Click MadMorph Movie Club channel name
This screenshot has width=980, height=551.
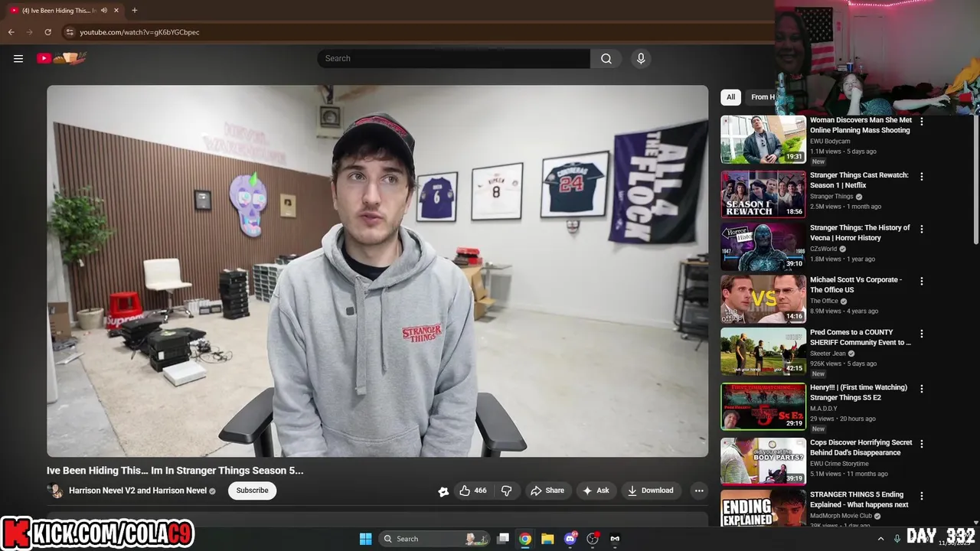pyautogui.click(x=841, y=516)
